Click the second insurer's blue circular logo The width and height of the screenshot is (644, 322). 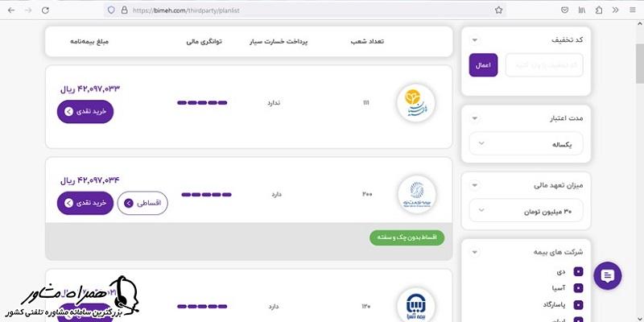[415, 194]
